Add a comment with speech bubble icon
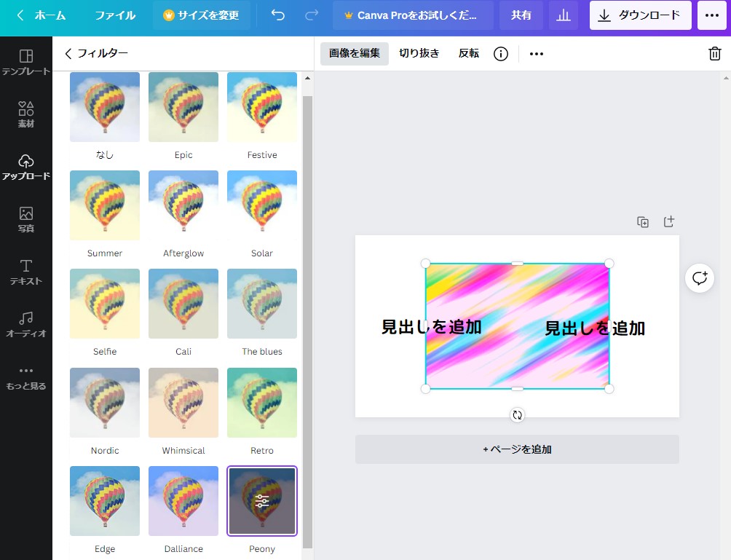 [x=699, y=278]
